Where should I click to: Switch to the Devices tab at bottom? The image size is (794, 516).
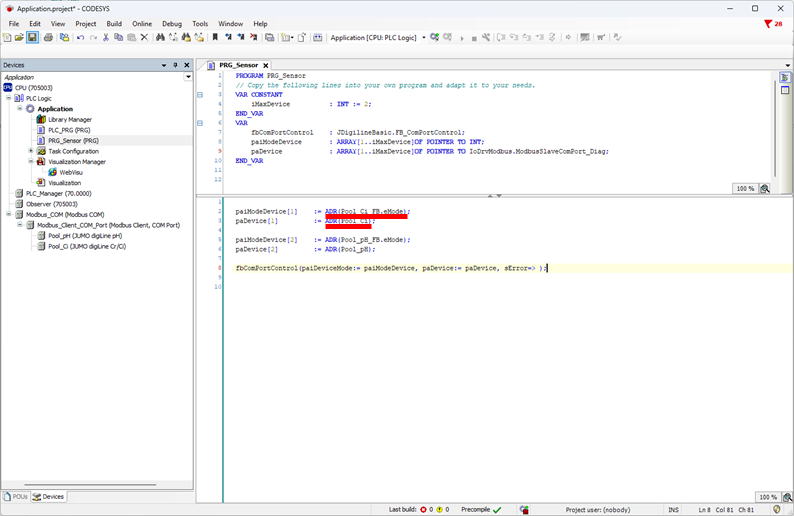[48, 497]
